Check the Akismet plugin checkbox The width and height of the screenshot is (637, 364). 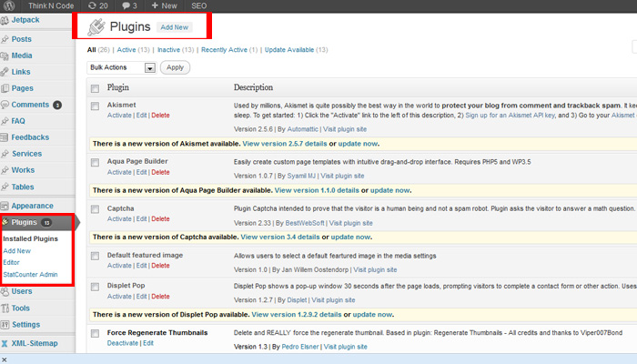tap(95, 106)
